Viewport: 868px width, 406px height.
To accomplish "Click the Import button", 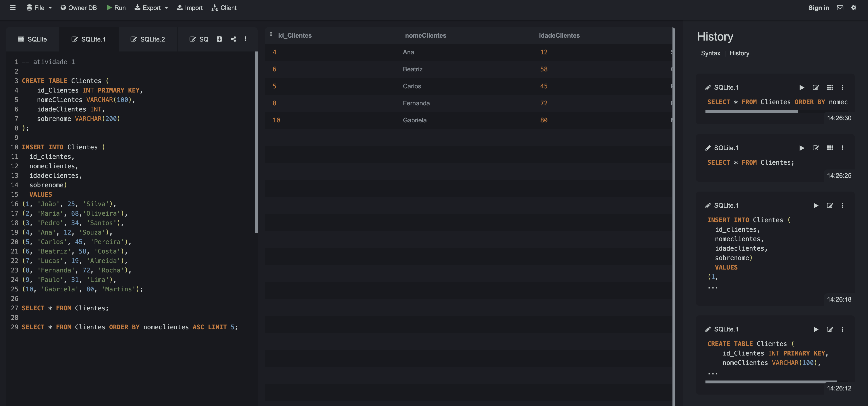I will (190, 8).
